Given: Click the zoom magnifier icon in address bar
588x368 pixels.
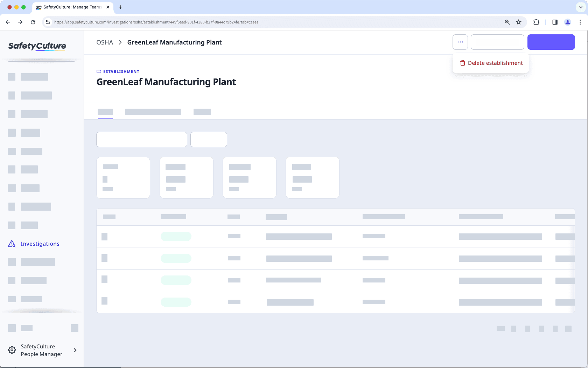Looking at the screenshot, I should point(507,22).
